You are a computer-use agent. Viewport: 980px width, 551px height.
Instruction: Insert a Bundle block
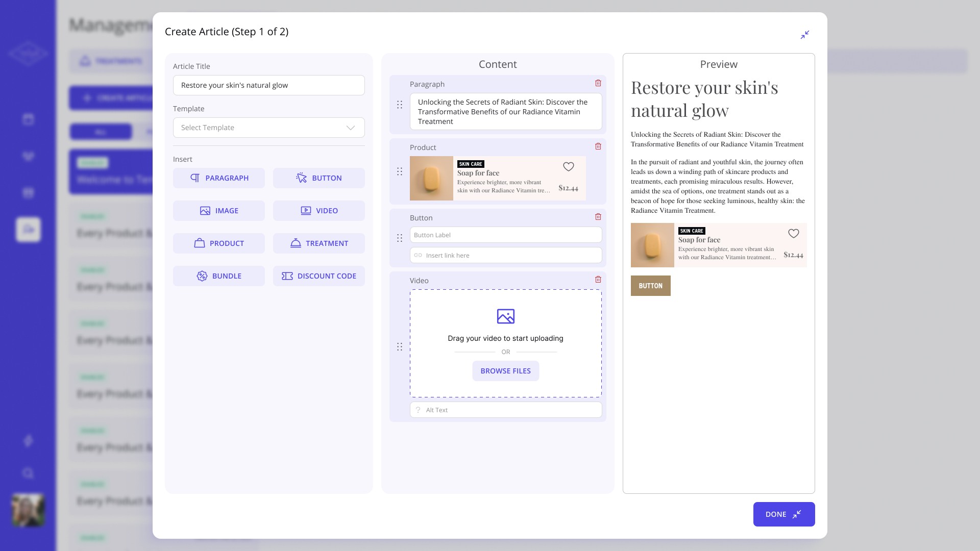click(x=219, y=276)
